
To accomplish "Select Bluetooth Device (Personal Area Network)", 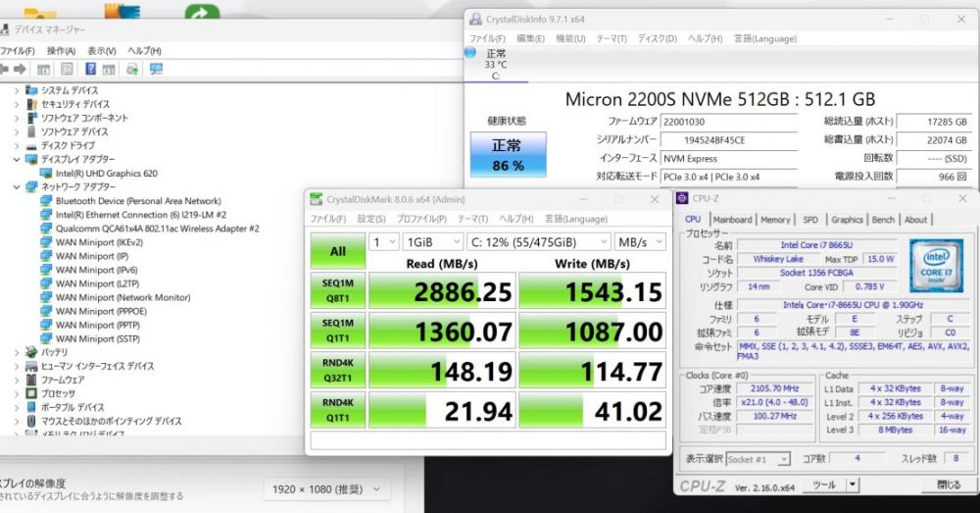I will pos(138,201).
